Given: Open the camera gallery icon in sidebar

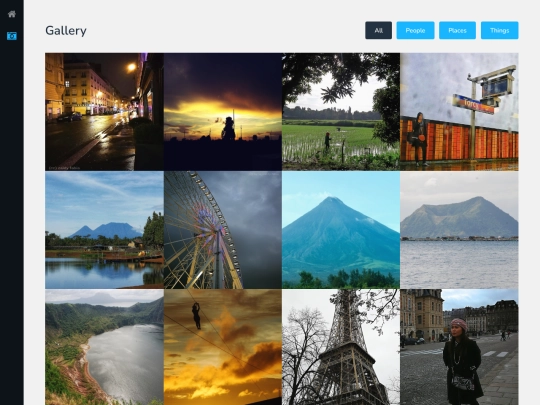Looking at the screenshot, I should (12, 36).
